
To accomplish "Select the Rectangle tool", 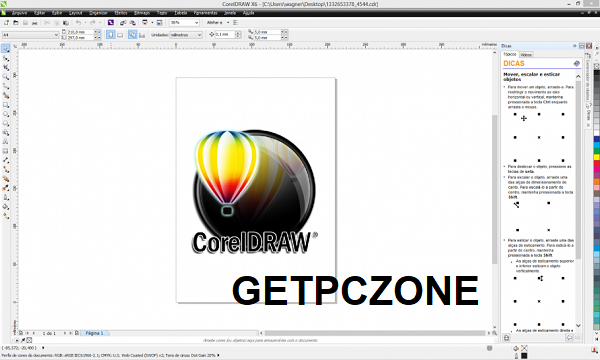I will pos(6,104).
